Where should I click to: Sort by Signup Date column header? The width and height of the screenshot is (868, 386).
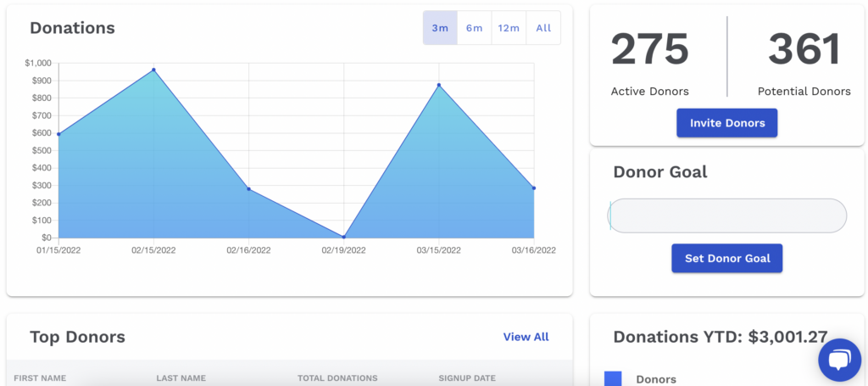pos(467,378)
